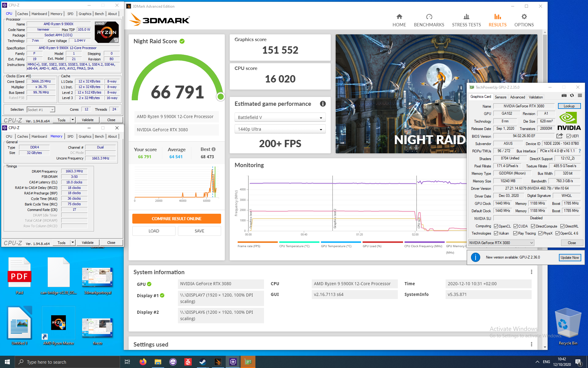Toggle Ray Tracing checkbox in GPU-Z
This screenshot has width=588, height=368.
[x=515, y=233]
